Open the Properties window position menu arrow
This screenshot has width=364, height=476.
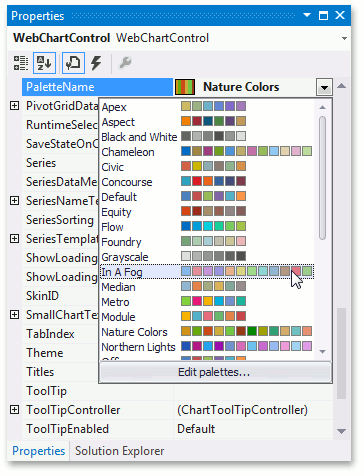click(x=307, y=15)
